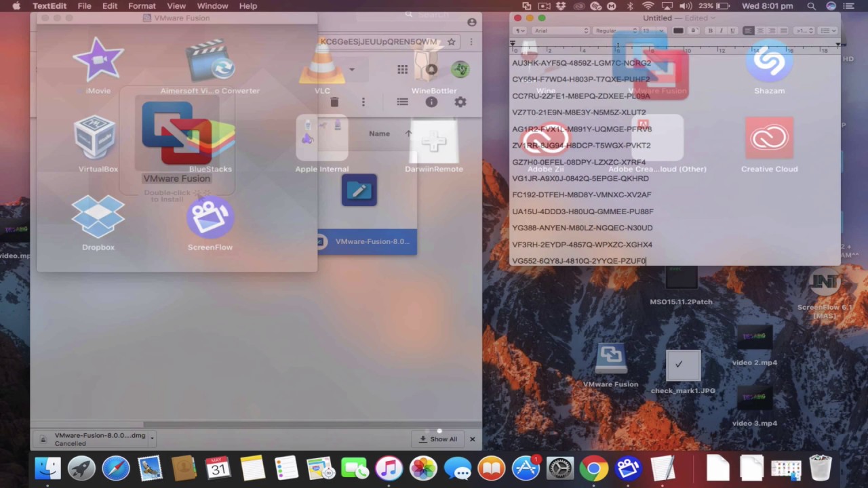Viewport: 868px width, 488px height.
Task: Select the VMware-Fusion-8.0... file in Drive
Action: tap(367, 241)
